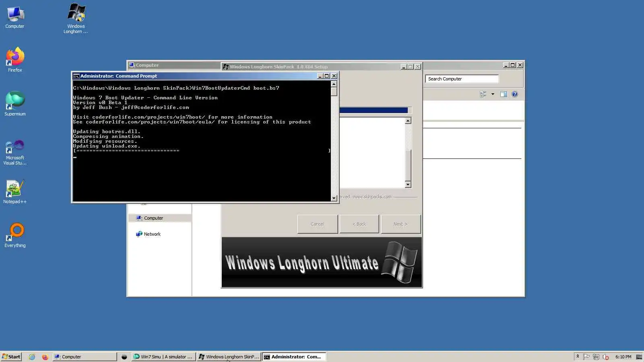
Task: Launch Firefox from the desktop
Action: (15, 60)
